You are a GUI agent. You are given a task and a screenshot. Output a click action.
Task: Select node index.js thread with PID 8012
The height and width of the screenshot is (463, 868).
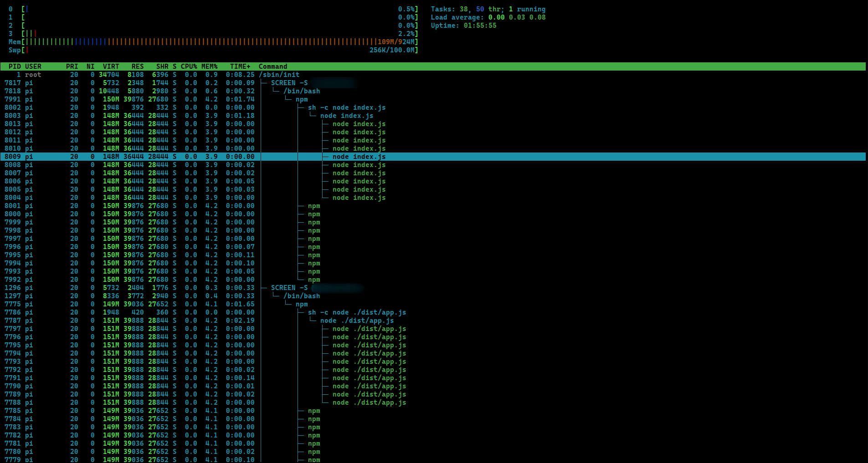point(433,132)
